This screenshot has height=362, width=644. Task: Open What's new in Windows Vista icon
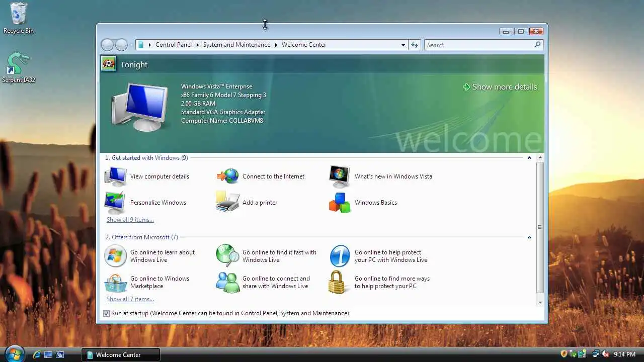coord(340,176)
